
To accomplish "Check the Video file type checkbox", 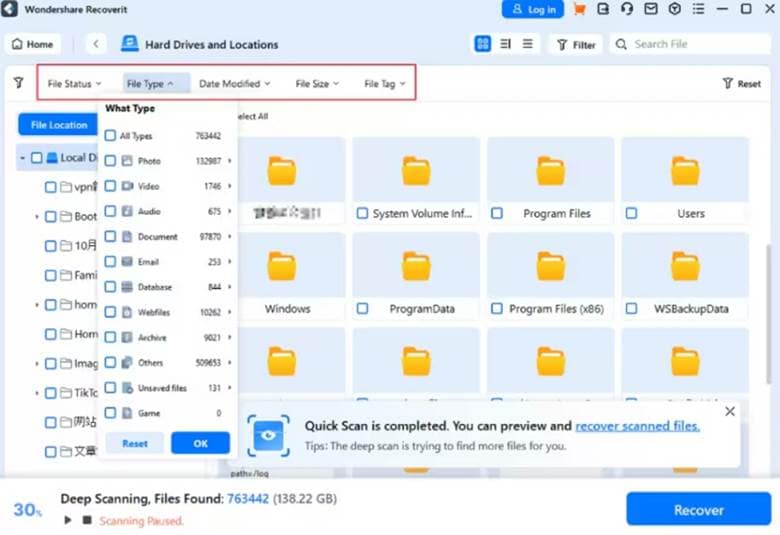I will (110, 186).
